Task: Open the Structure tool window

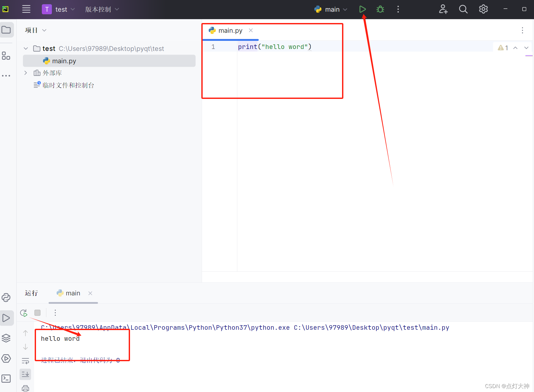Action: click(x=6, y=56)
